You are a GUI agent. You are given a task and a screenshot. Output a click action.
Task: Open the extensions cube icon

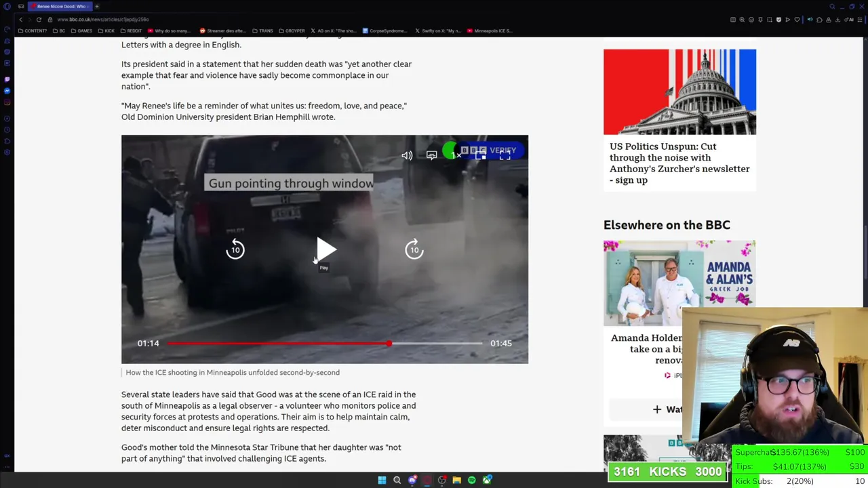(819, 20)
